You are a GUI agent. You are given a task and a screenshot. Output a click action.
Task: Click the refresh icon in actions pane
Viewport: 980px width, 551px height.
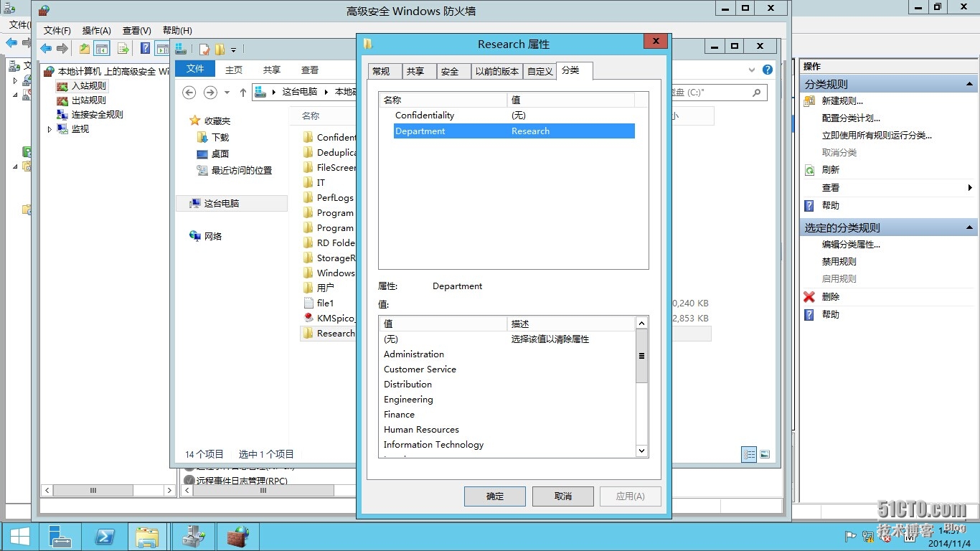(809, 170)
